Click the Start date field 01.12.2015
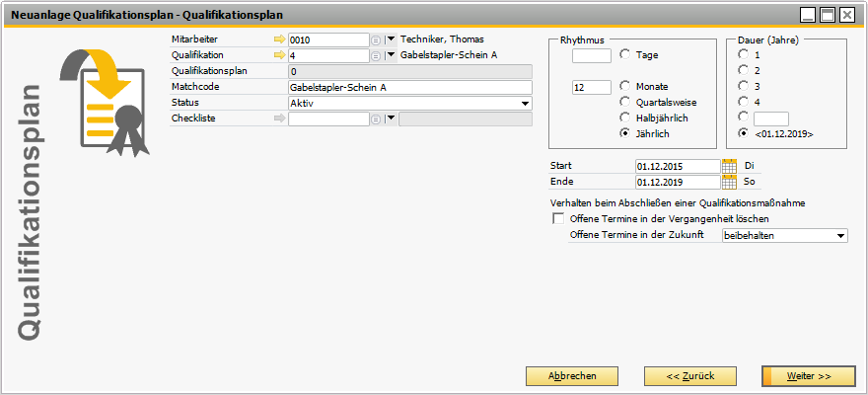Image resolution: width=868 pixels, height=395 pixels. [679, 166]
